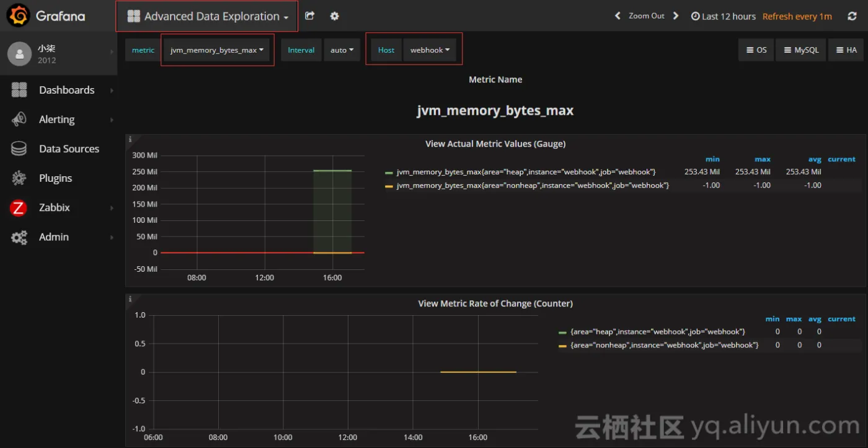Open the Host webhook dropdown
868x448 pixels.
[430, 50]
